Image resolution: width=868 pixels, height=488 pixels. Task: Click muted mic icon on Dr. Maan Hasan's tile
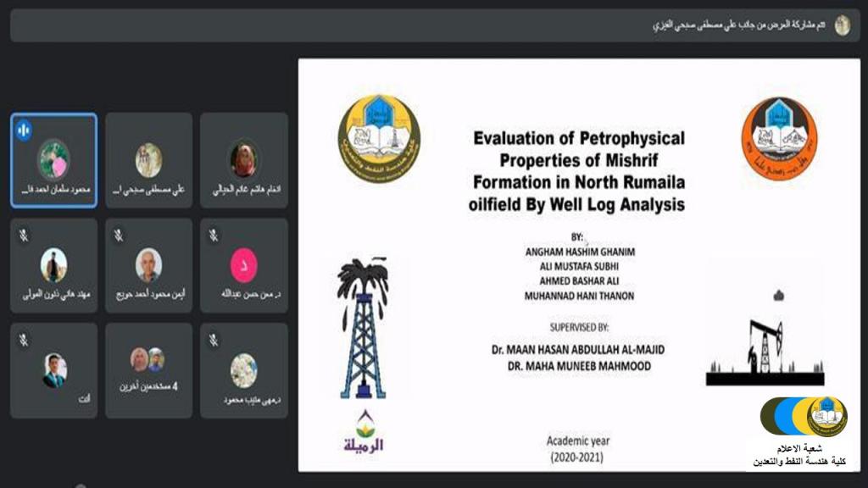pos(214,236)
